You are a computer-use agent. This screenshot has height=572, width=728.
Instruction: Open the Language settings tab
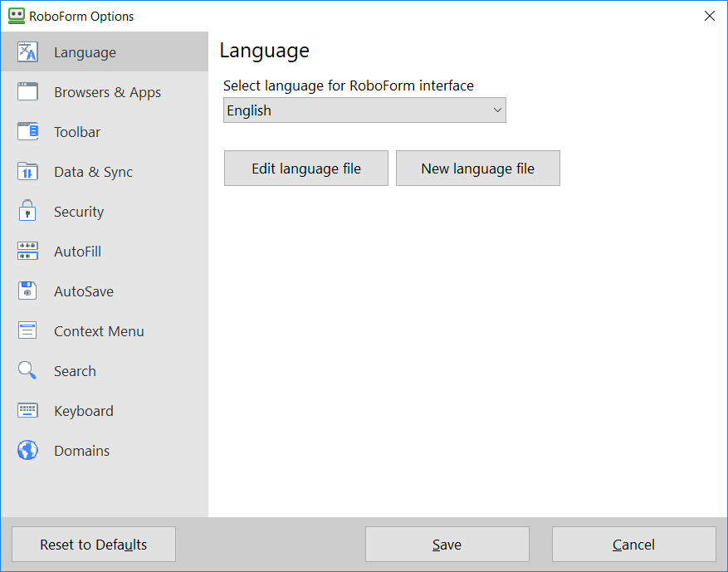point(105,52)
